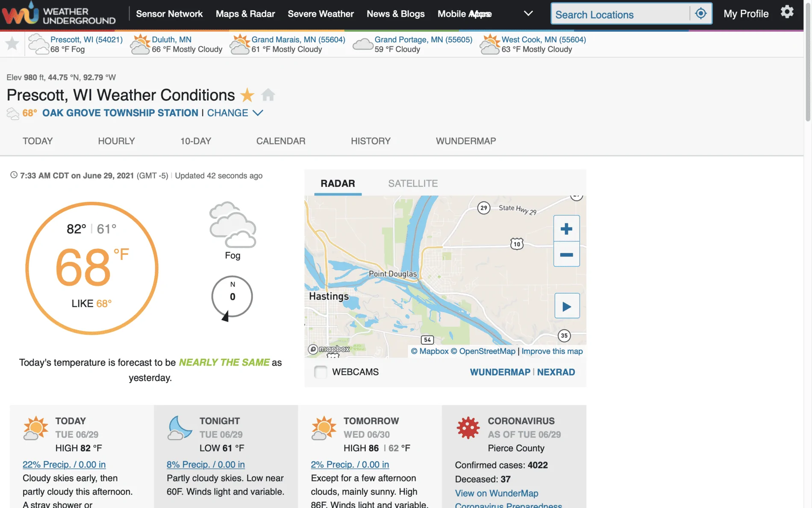812x508 pixels.
Task: Click the Mapbox logo on the map
Action: click(x=329, y=349)
